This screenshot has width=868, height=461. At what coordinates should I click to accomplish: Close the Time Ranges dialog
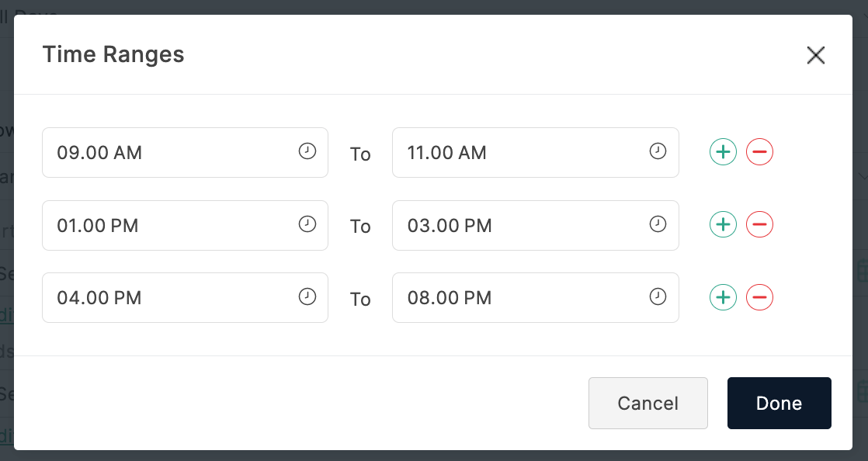pos(815,55)
